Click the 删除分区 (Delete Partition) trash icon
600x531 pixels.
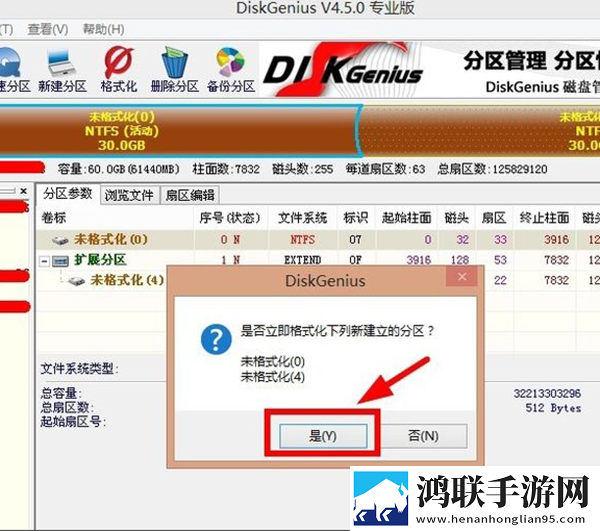(174, 70)
